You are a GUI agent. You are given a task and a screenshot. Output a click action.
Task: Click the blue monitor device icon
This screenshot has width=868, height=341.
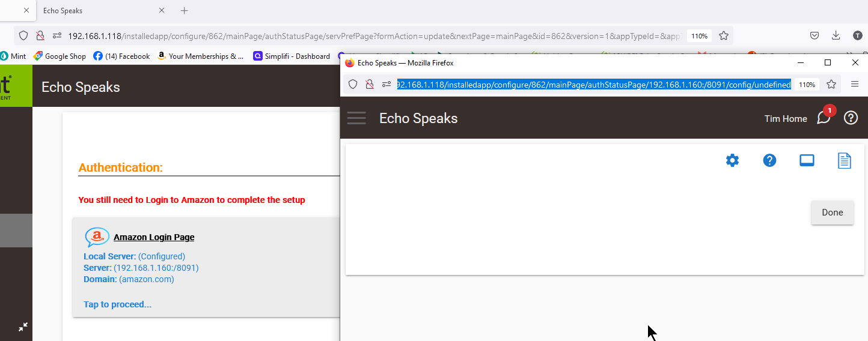[x=807, y=160]
